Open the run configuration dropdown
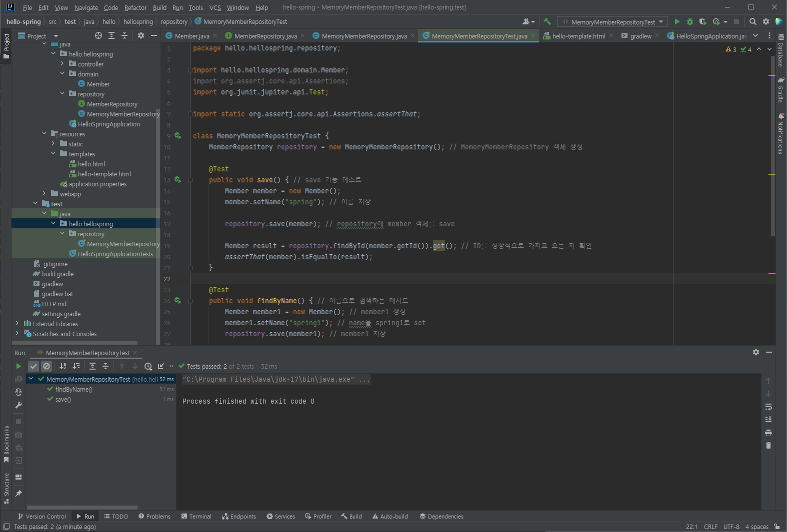Screen dimensions: 787x532 pos(613,22)
